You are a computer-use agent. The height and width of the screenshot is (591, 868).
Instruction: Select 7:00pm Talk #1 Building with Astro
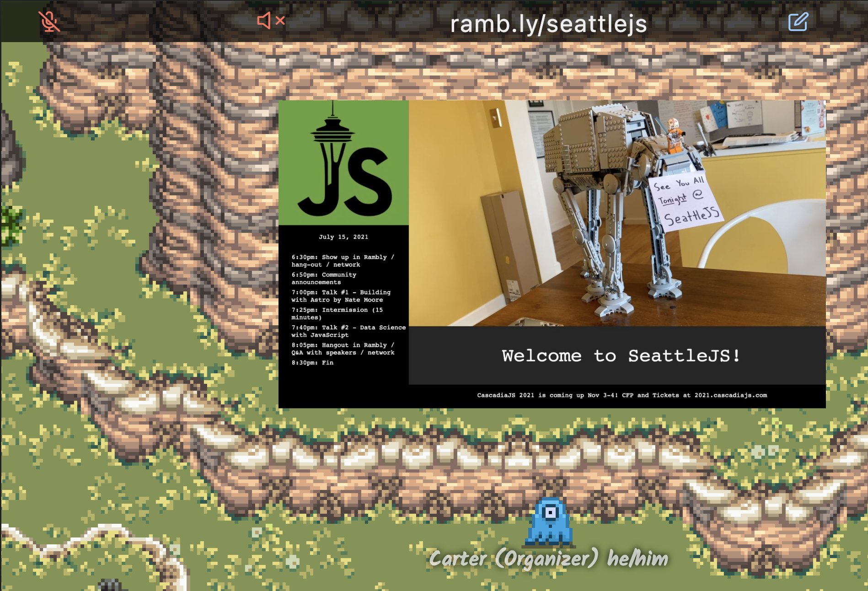coord(341,296)
